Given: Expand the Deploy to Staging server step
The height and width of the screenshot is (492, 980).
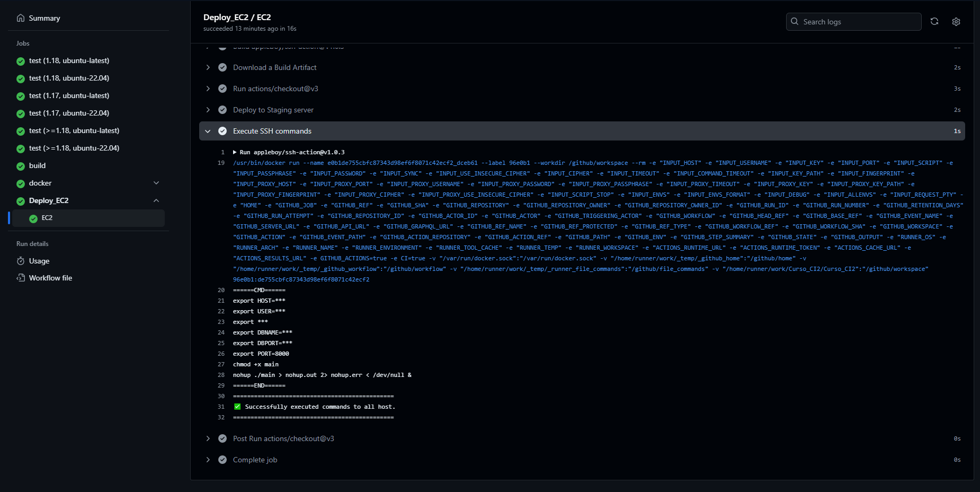Looking at the screenshot, I should point(582,110).
